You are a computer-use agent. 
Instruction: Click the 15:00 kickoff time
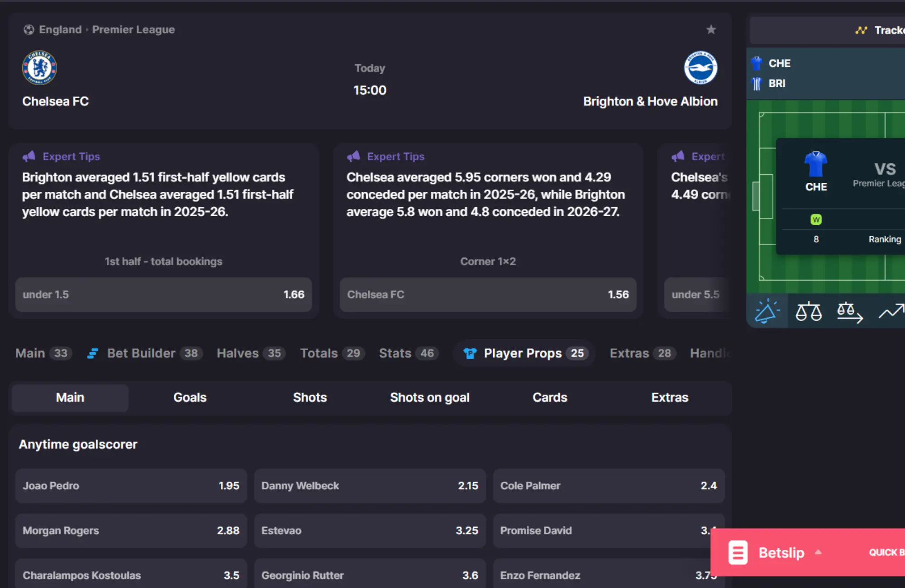370,90
